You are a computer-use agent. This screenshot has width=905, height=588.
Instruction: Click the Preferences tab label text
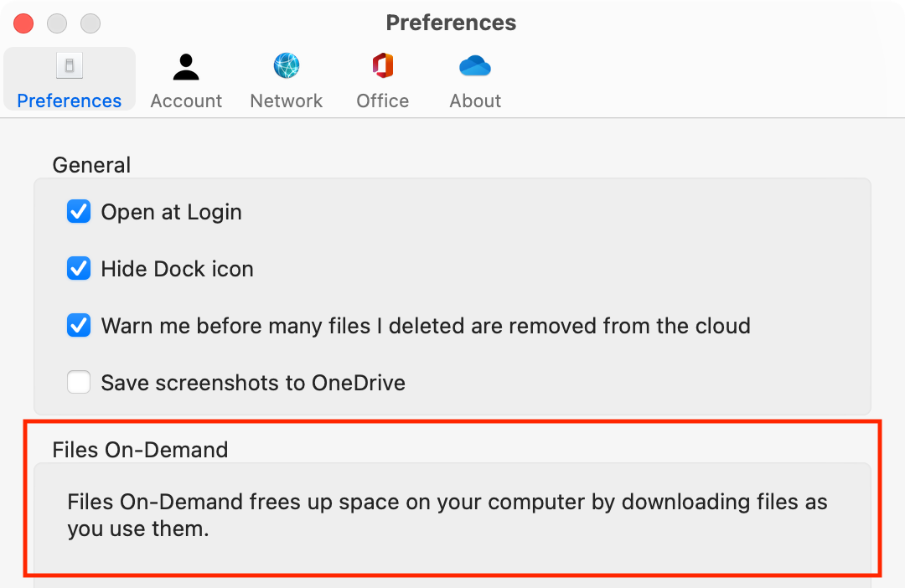(70, 101)
